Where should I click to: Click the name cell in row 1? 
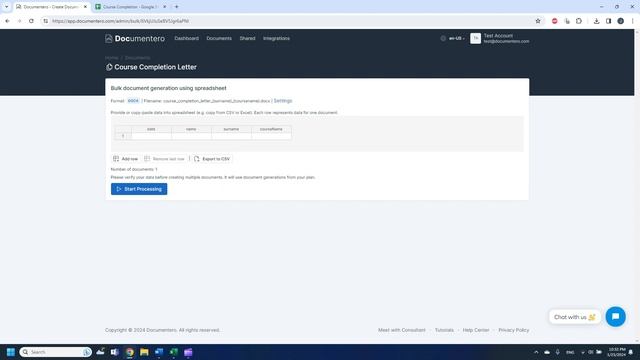(191, 136)
